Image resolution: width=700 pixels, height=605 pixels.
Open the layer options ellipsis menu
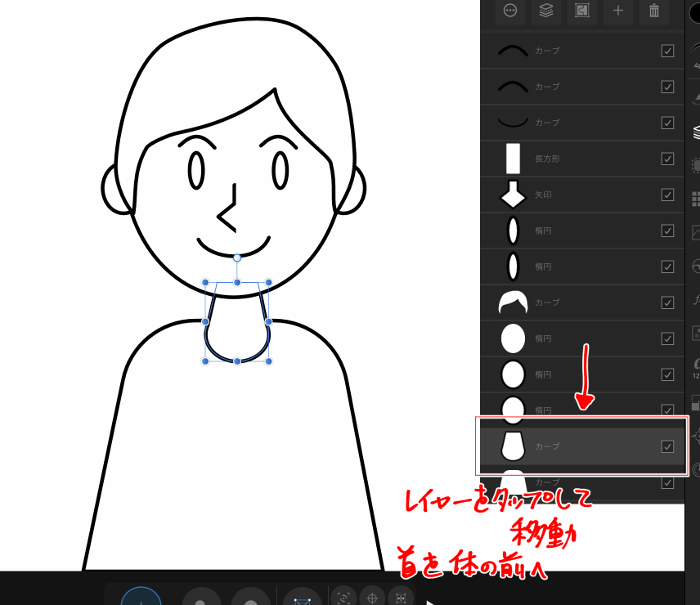[511, 11]
